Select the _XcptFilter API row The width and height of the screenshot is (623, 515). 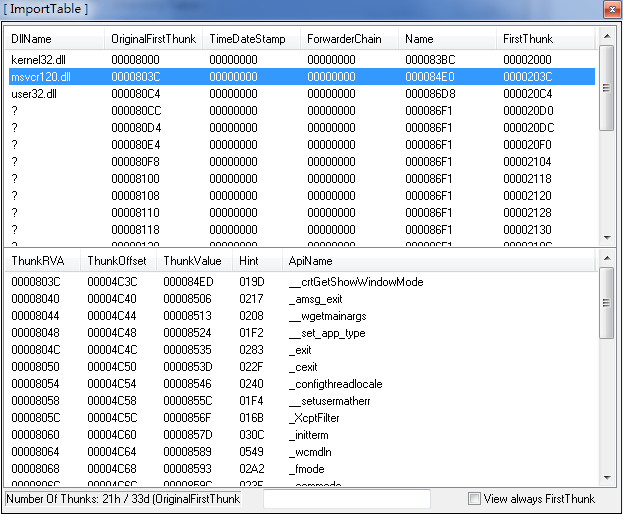pos(316,418)
